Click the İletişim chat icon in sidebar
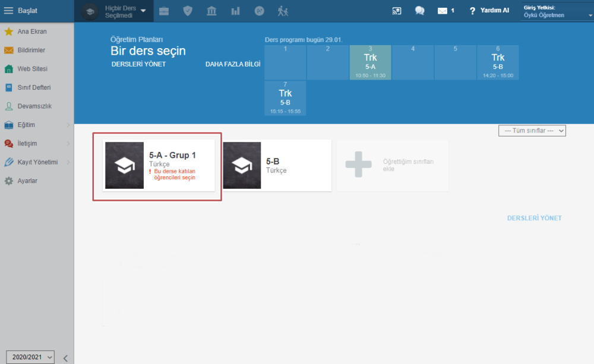 point(9,144)
